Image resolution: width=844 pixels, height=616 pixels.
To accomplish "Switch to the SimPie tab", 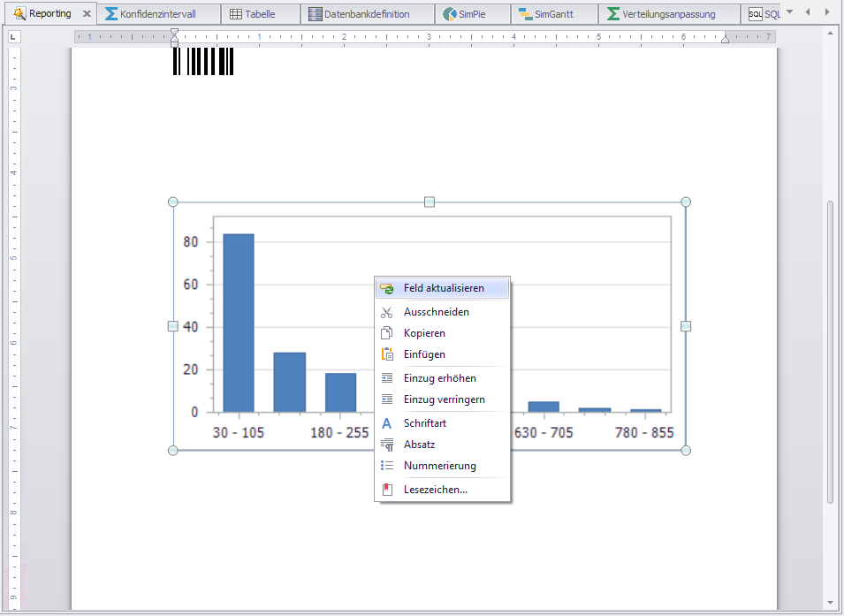I will [473, 14].
